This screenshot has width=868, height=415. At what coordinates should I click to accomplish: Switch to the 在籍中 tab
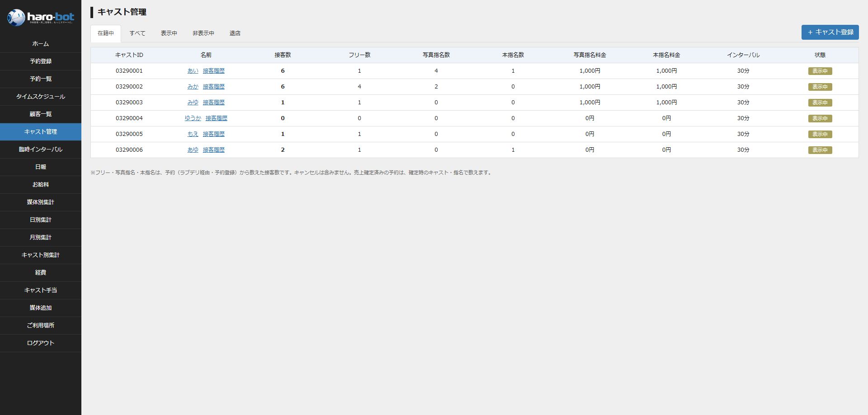pyautogui.click(x=106, y=33)
